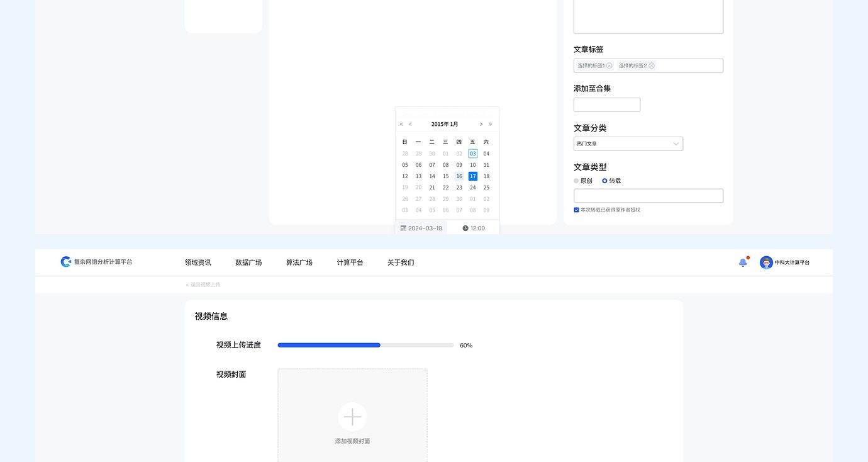Open the 领域资讯 nav item
This screenshot has height=462, width=868.
198,262
